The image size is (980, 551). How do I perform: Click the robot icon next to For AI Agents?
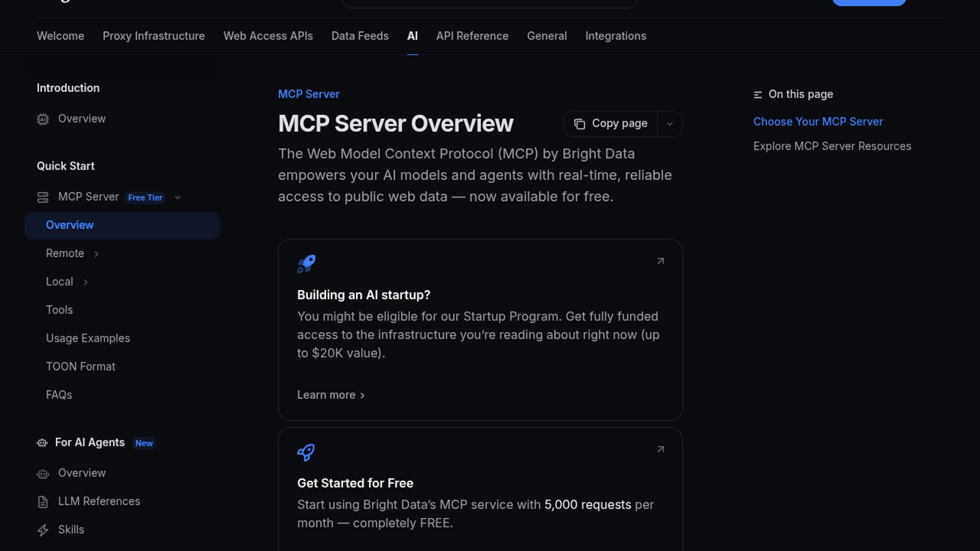[x=42, y=443]
